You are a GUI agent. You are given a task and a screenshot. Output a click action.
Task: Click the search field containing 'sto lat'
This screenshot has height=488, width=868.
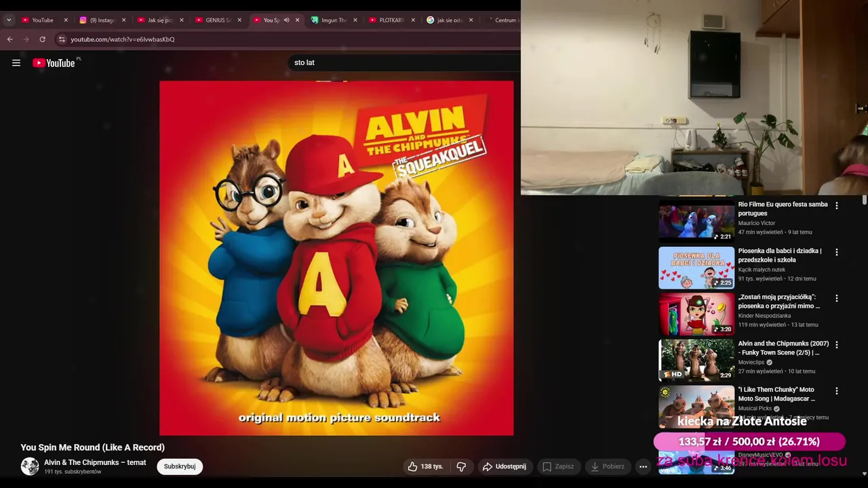pyautogui.click(x=405, y=62)
